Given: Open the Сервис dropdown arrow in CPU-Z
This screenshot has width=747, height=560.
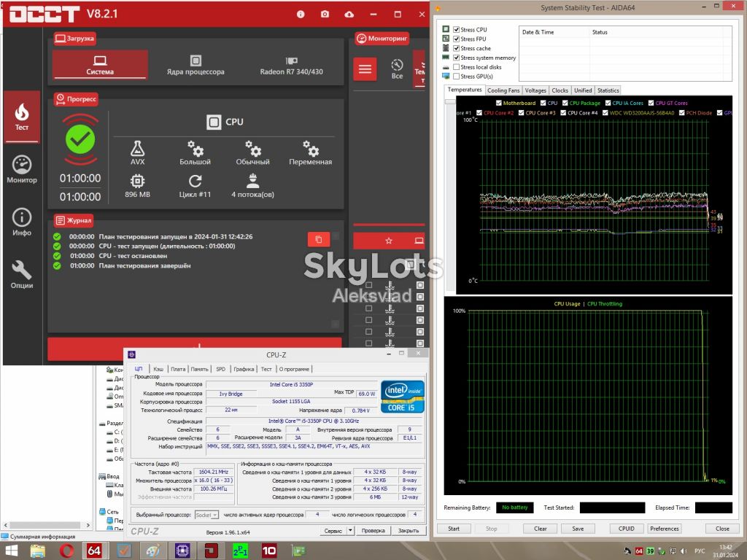Looking at the screenshot, I should pyautogui.click(x=350, y=531).
